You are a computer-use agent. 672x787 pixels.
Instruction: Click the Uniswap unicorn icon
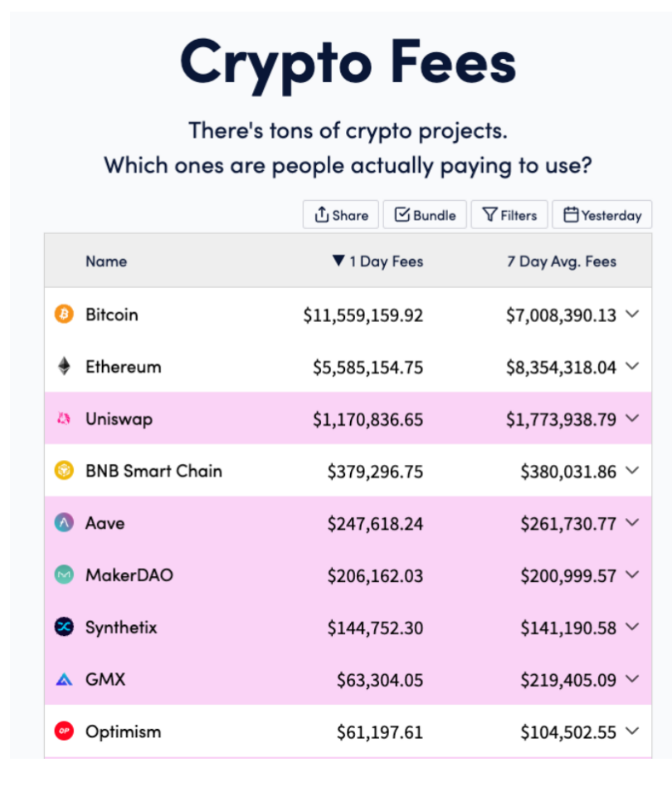click(x=64, y=419)
